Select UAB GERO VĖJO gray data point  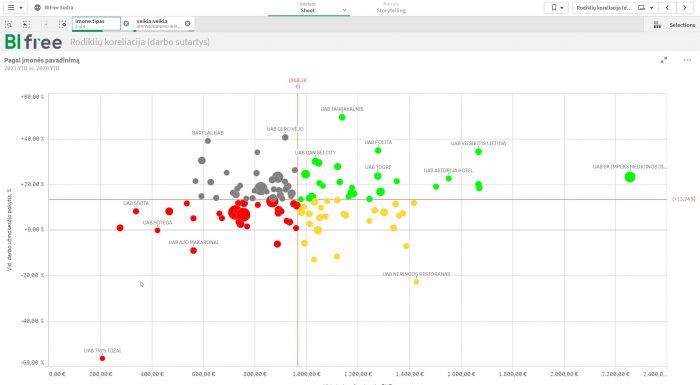point(285,137)
